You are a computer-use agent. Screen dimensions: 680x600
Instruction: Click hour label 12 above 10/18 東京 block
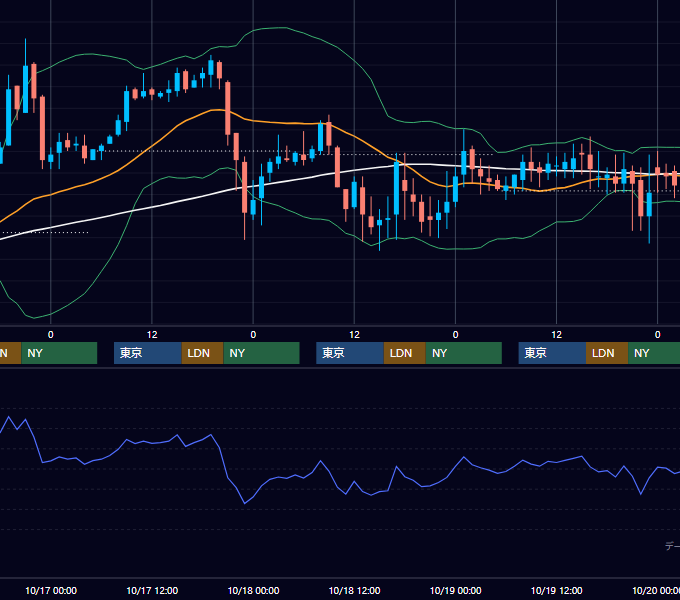pos(354,335)
